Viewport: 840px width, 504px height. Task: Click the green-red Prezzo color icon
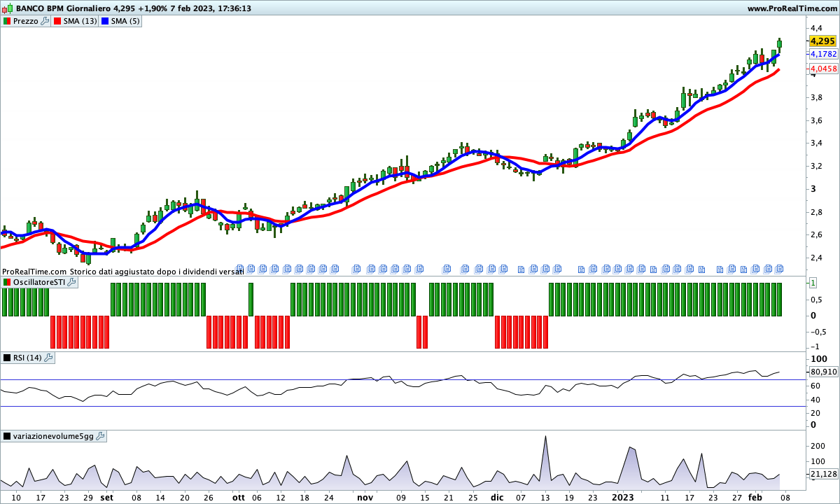(7, 21)
